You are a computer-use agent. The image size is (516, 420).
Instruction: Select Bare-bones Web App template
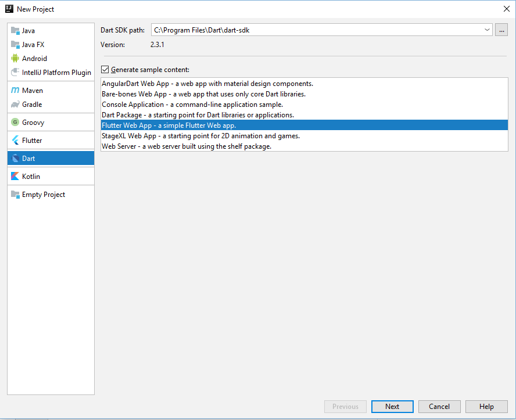pyautogui.click(x=304, y=94)
